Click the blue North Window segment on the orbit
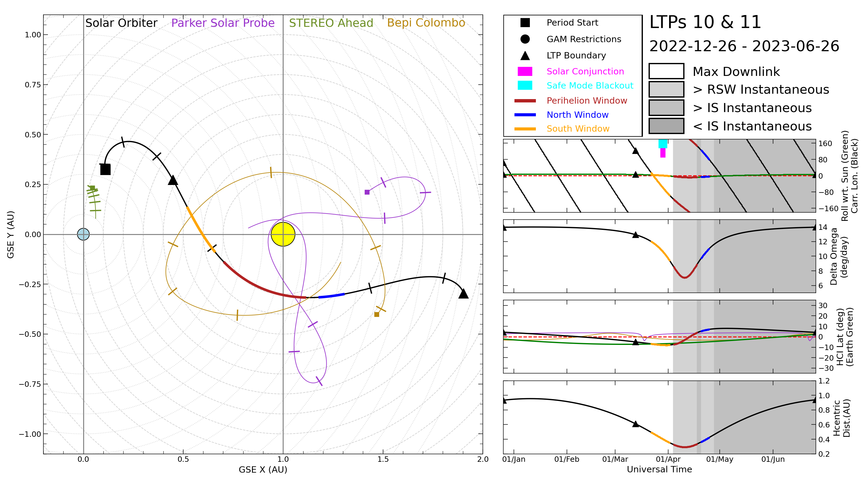Screen dimensions: 868x488 (331, 296)
